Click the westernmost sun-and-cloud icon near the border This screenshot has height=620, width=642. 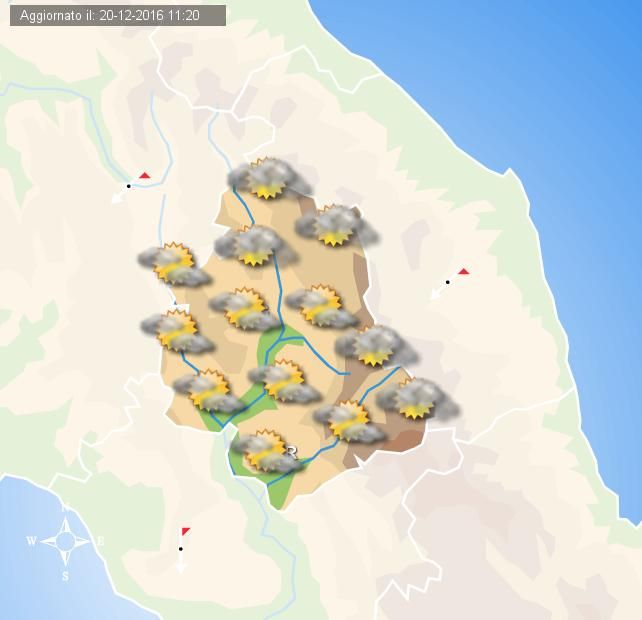click(173, 264)
